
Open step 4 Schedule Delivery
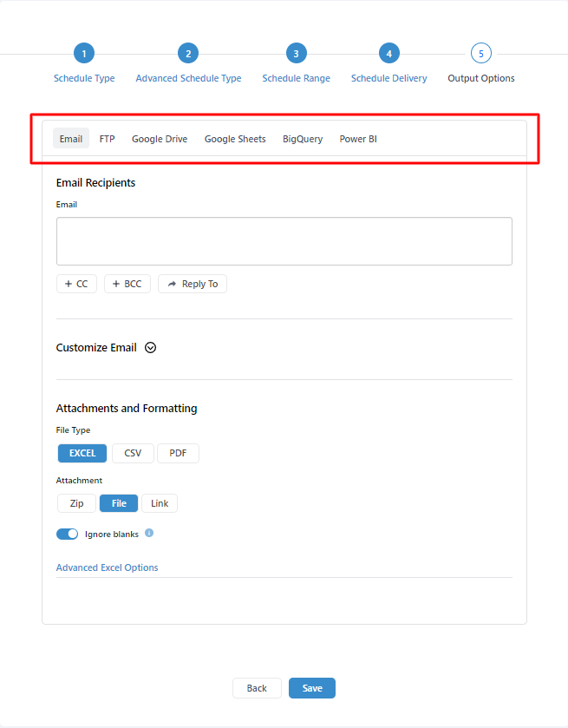[x=388, y=54]
